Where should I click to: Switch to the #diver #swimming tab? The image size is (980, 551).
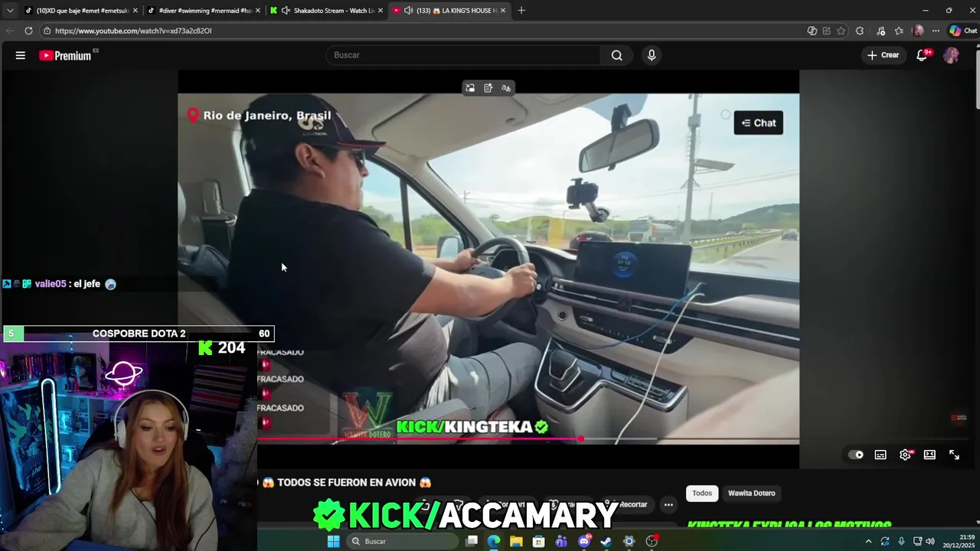click(203, 10)
